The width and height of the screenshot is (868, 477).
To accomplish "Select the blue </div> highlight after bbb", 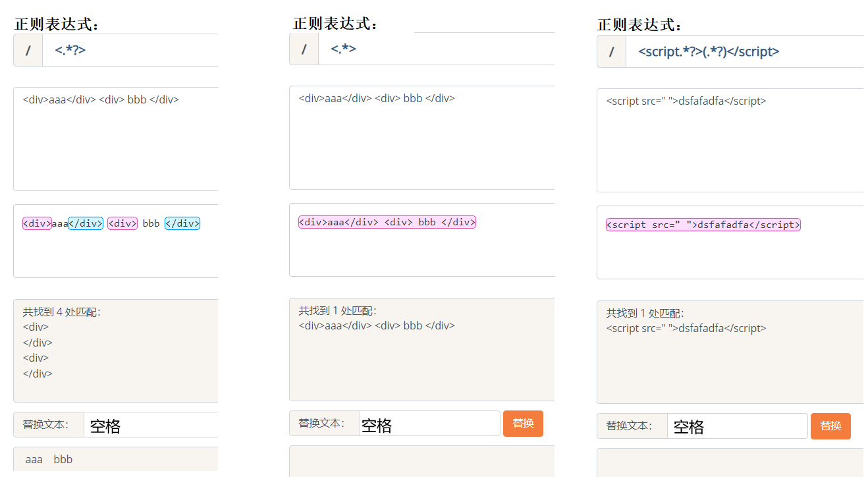I will point(182,223).
